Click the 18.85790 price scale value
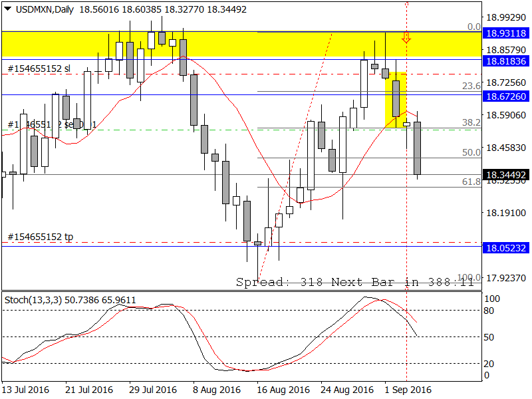 coord(506,51)
